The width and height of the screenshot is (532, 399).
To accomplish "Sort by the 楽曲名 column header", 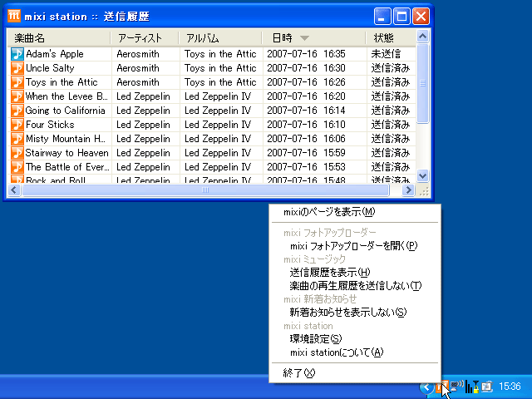I will [59, 38].
